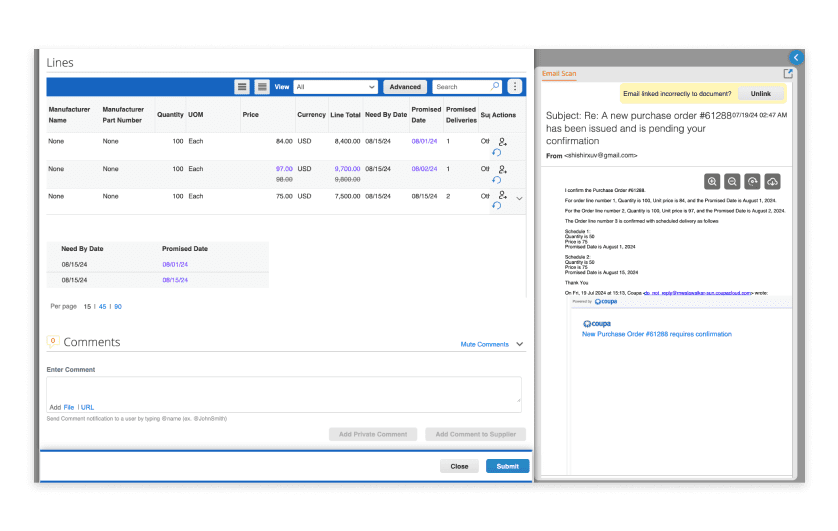Click the Currency column header
This screenshot has height=531, width=838.
click(312, 115)
